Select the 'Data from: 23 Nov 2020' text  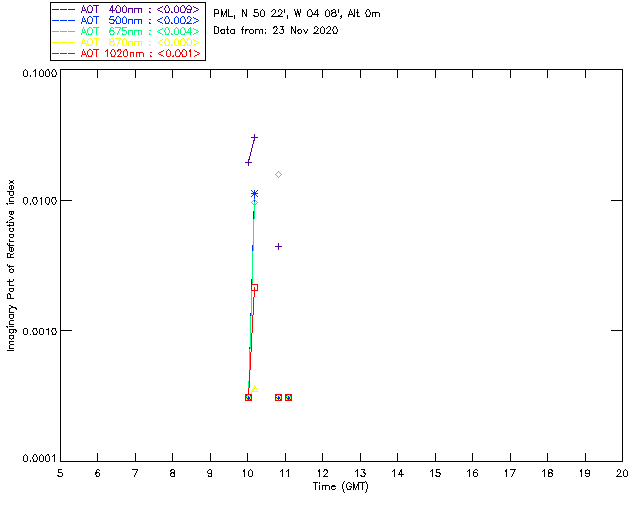276,31
